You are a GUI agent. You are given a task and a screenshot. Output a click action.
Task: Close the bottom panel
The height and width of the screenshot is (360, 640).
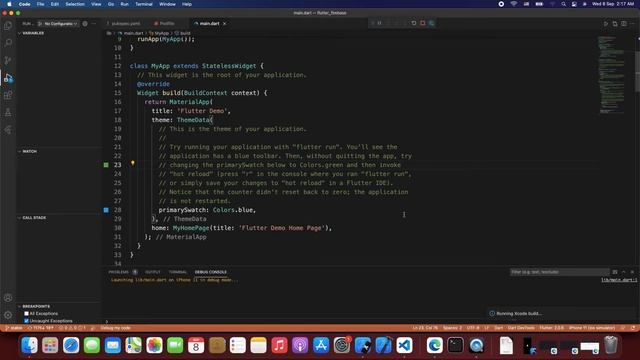point(632,272)
